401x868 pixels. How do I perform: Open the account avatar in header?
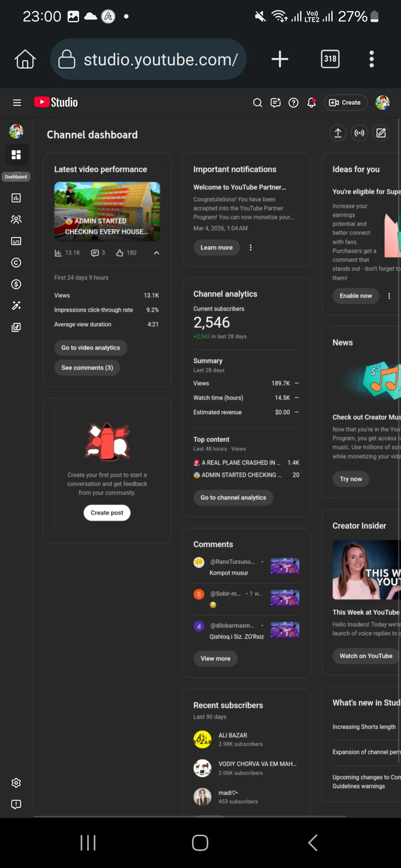pos(382,103)
